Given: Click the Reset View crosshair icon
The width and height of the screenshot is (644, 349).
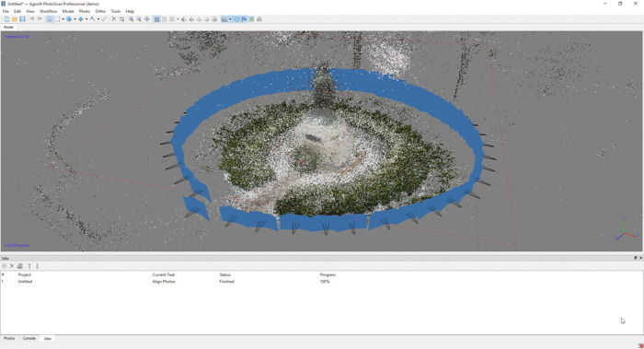Looking at the screenshot, I should coord(147,19).
